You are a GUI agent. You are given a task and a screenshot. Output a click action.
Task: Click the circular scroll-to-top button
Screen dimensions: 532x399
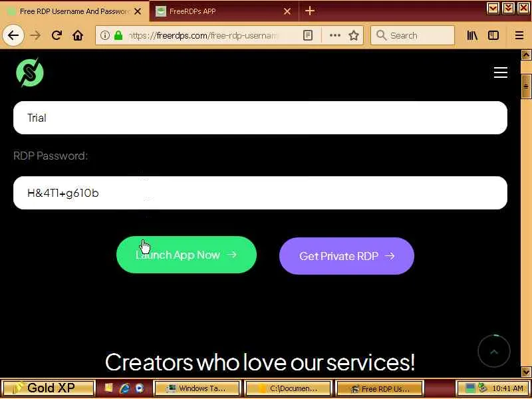tap(494, 352)
